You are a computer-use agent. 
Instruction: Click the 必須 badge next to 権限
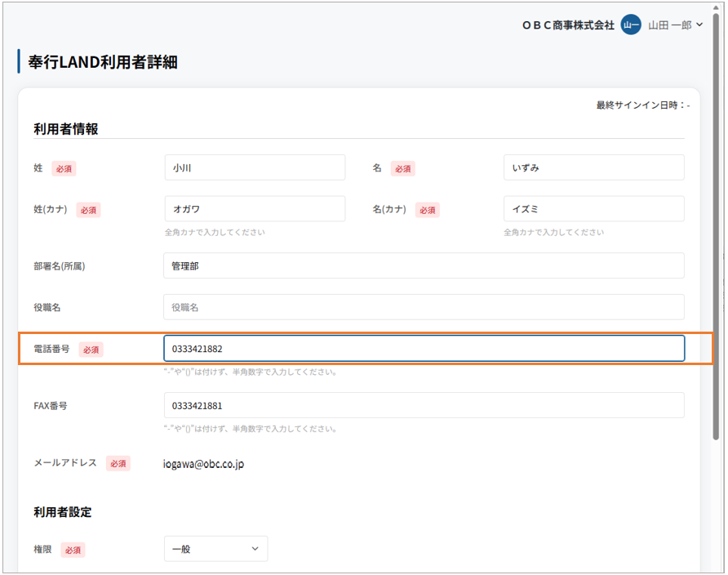coord(73,550)
